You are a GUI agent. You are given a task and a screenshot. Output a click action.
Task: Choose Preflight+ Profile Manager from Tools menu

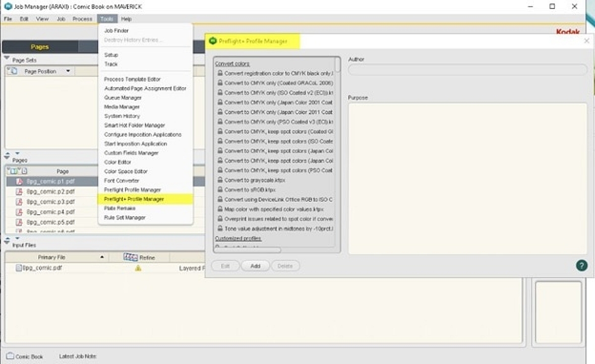click(134, 199)
